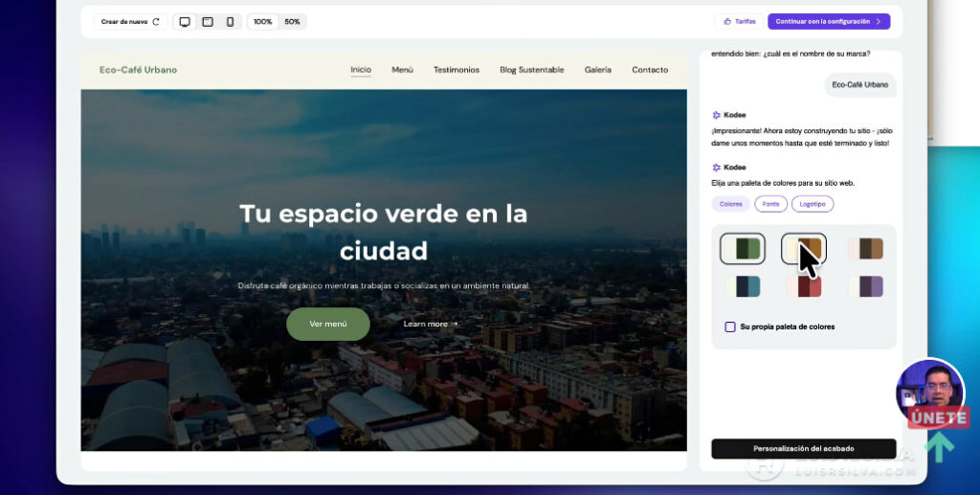Open the Inicio nav item

point(361,70)
